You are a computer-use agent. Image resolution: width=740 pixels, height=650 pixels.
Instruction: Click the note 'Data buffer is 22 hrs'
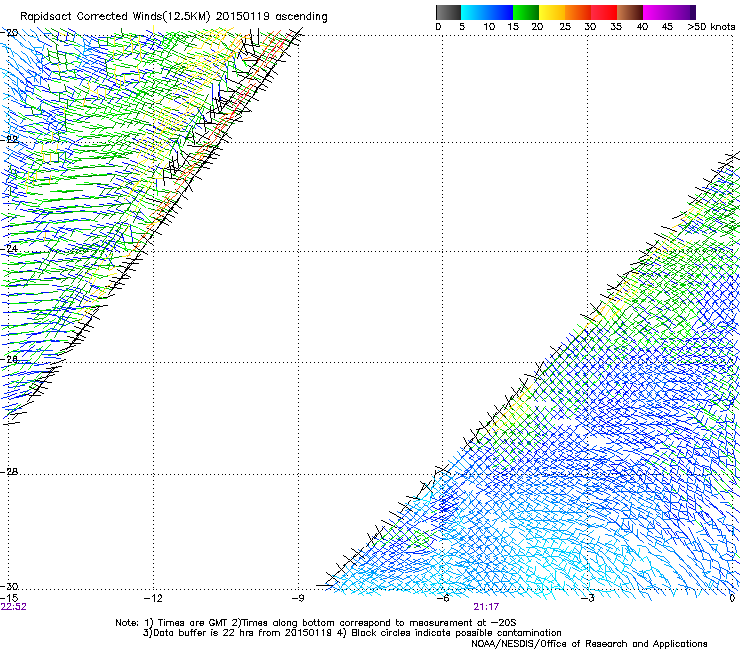click(x=204, y=633)
